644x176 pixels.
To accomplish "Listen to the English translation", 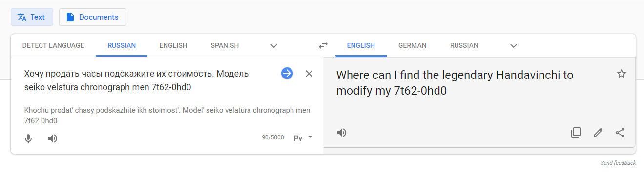I will [x=342, y=133].
